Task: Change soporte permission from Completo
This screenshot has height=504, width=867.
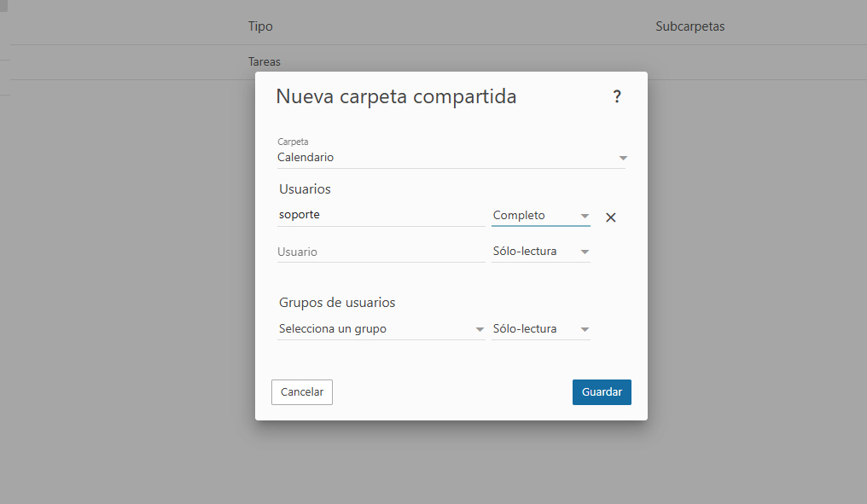Action: pyautogui.click(x=541, y=216)
